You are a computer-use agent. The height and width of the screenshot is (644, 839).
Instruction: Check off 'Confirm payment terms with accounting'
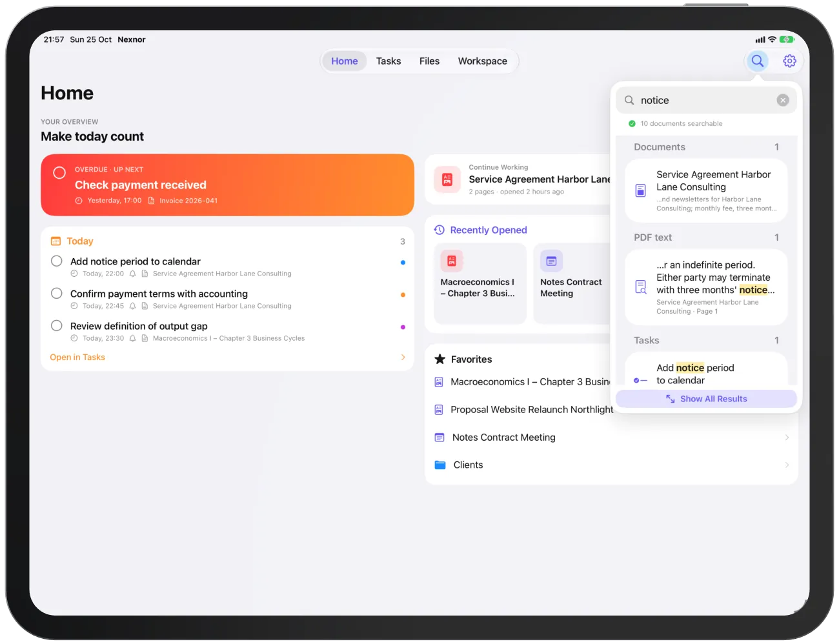point(57,293)
